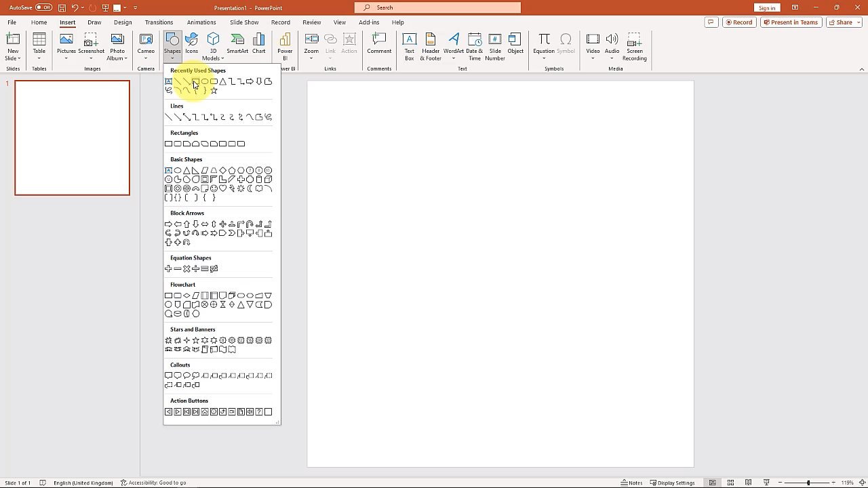Viewport: 868px width, 488px height.
Task: Select the Cube shape in Basic Shapes
Action: pyautogui.click(x=268, y=180)
